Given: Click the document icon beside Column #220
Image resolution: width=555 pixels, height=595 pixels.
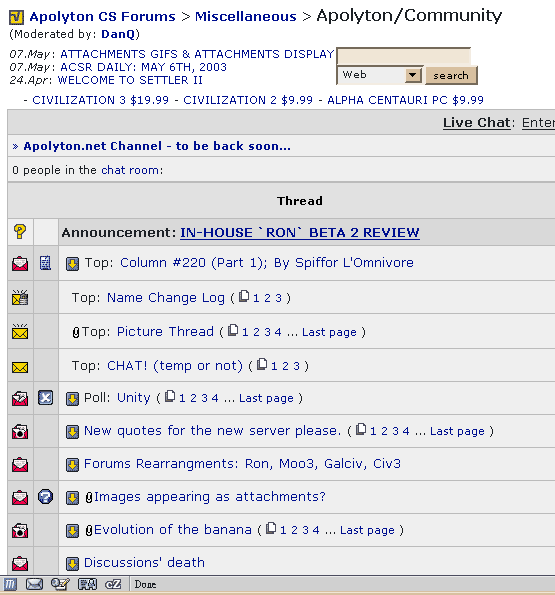Looking at the screenshot, I should [x=46, y=263].
